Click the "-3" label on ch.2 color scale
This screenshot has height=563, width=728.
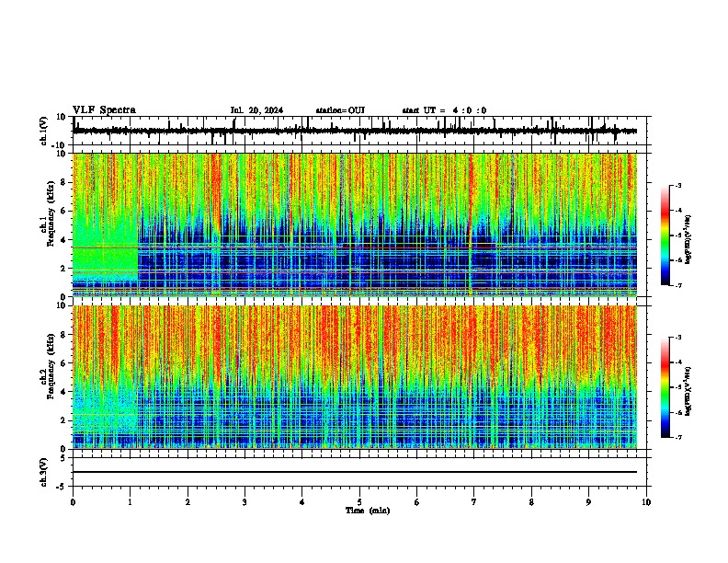tap(677, 338)
